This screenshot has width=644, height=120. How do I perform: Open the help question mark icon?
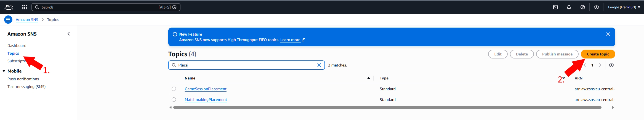583,7
